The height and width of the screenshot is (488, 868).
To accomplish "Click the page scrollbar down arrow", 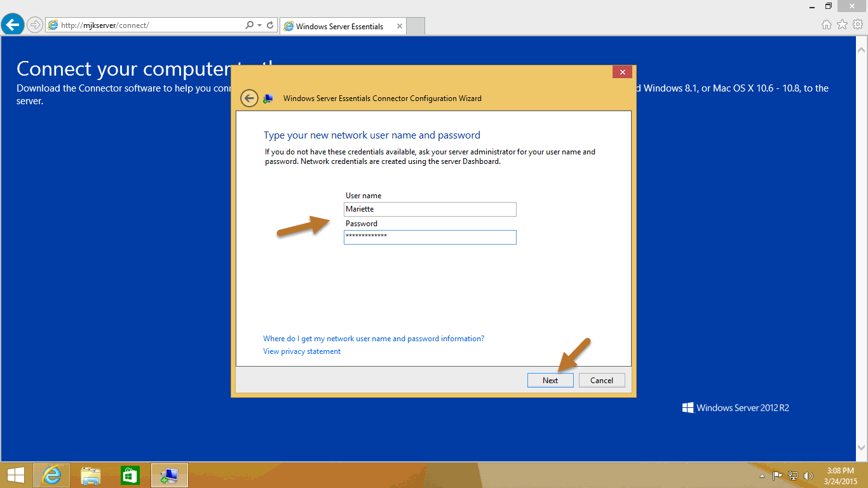I will (x=862, y=447).
